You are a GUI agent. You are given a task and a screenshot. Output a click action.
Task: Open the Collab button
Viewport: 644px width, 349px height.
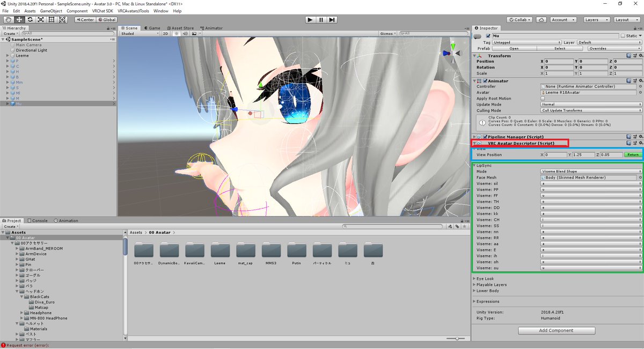(520, 19)
